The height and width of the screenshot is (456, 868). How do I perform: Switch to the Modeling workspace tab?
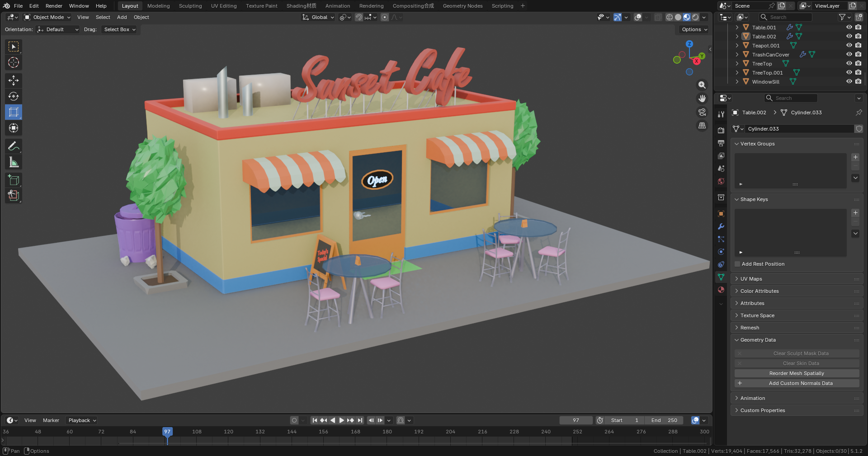pos(158,6)
